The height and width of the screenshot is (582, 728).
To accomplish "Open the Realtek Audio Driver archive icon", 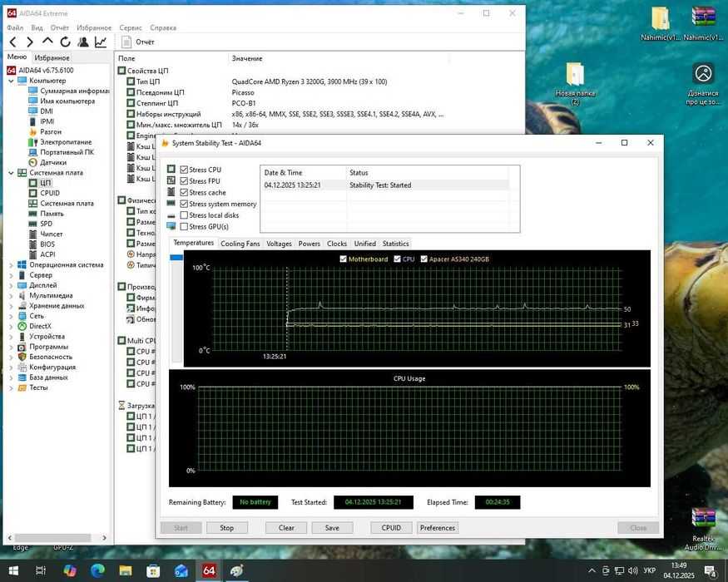I will [703, 529].
